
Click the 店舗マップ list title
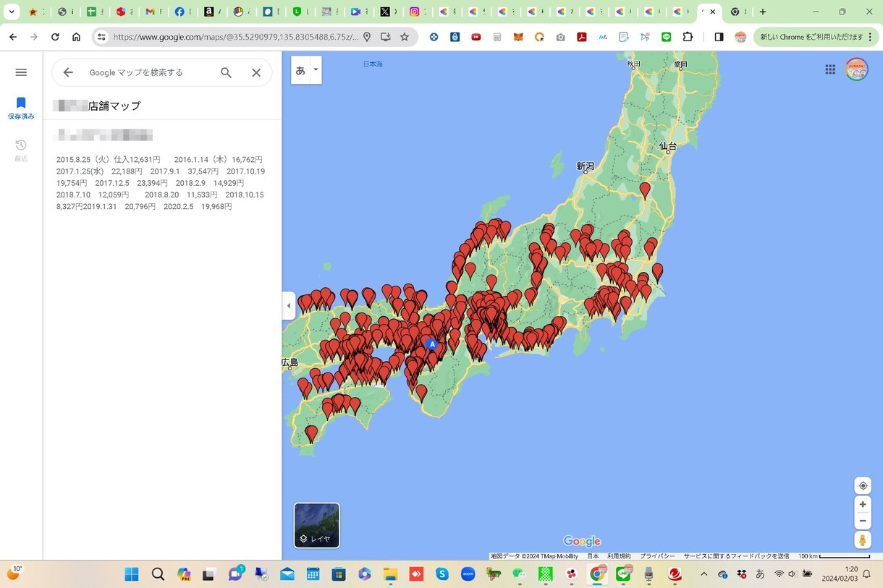[114, 106]
